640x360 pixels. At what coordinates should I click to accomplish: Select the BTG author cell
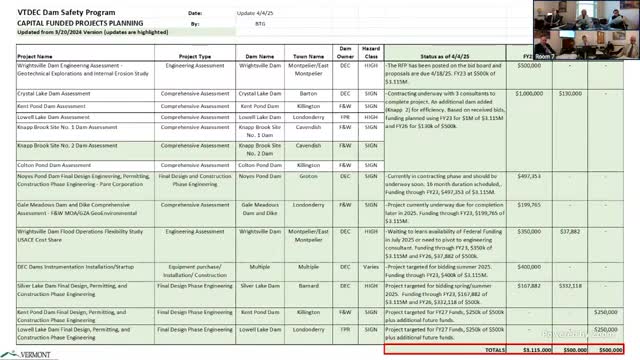click(260, 24)
